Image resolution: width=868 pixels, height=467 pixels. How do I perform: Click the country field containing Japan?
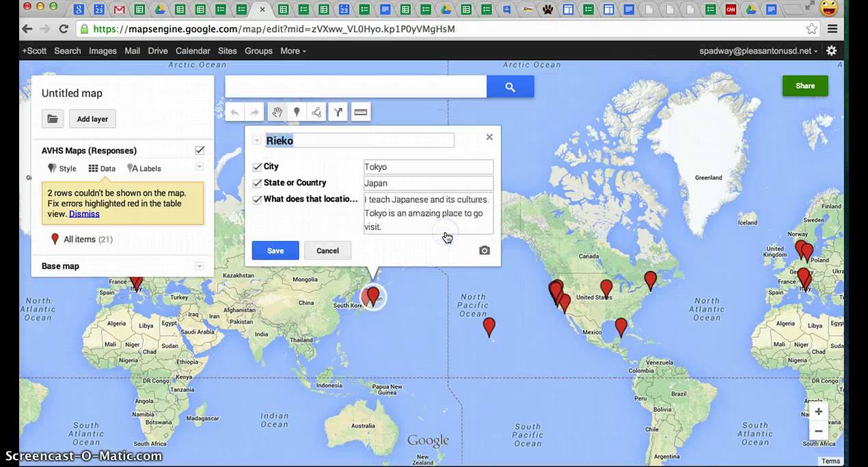coord(429,183)
